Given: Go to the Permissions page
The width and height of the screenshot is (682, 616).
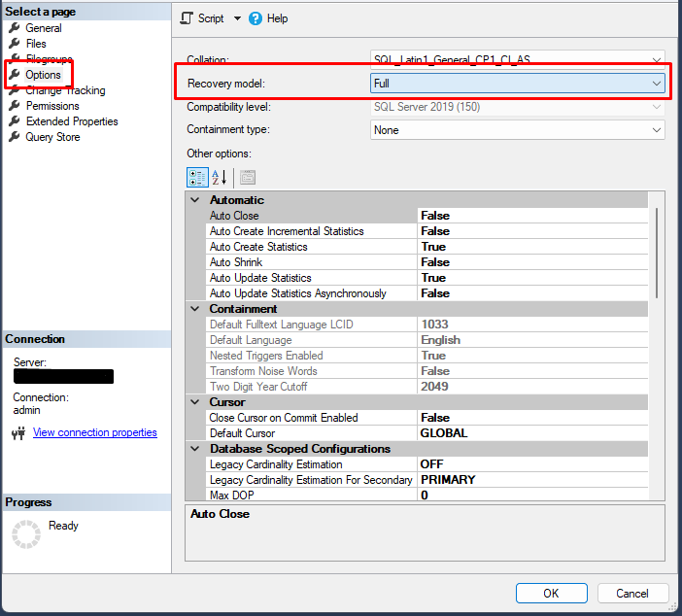Looking at the screenshot, I should pyautogui.click(x=52, y=106).
